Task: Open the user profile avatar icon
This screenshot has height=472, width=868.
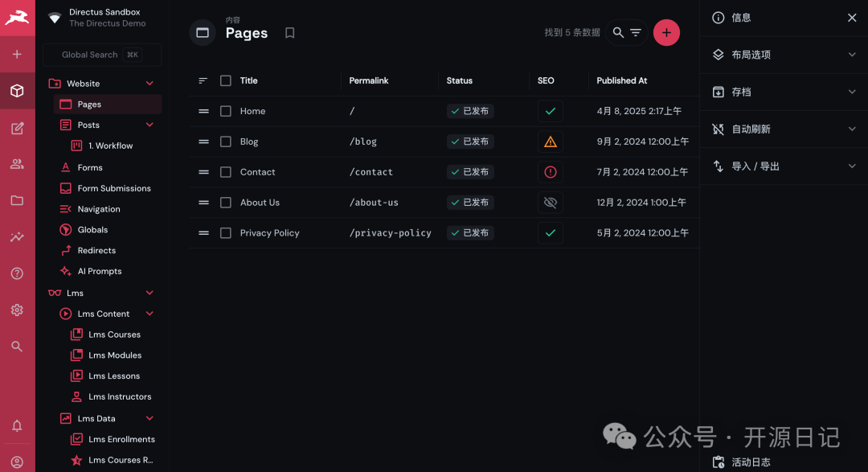Action: [17, 462]
